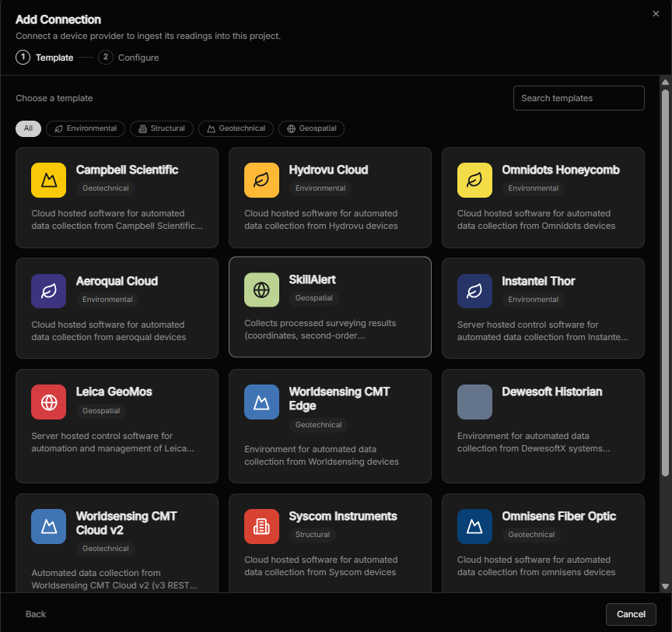672x632 pixels.
Task: Click Geotechnical tag on Worldsensing CMT Cloud v2
Action: tap(106, 549)
